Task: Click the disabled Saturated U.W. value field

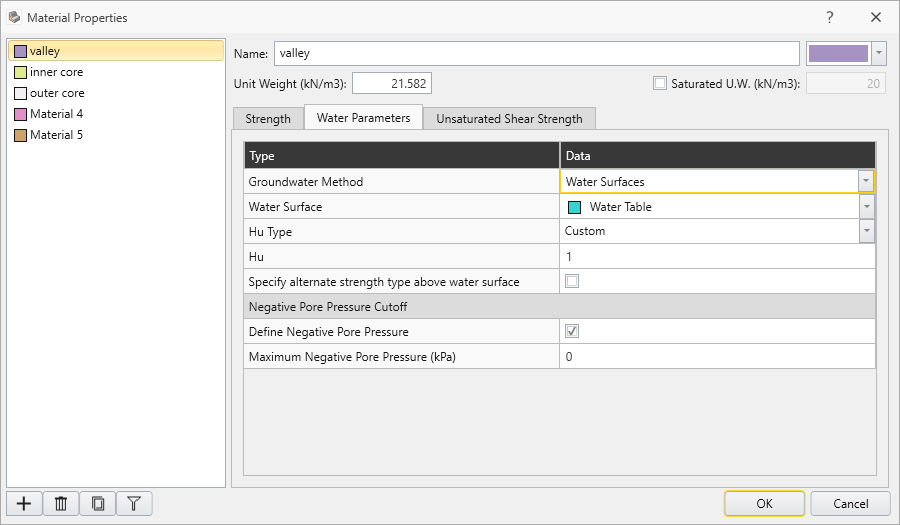Action: [x=845, y=83]
